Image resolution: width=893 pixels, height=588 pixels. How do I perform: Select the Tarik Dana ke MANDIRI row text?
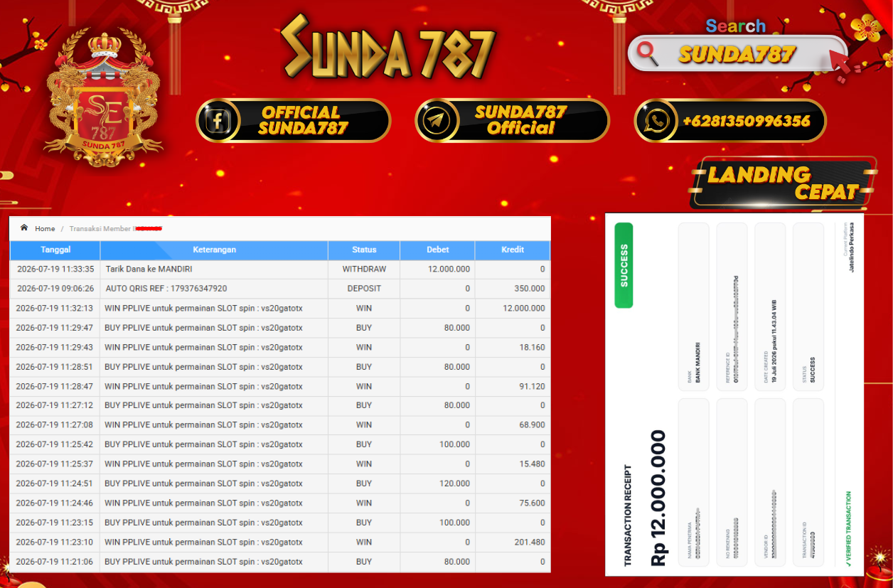[149, 269]
